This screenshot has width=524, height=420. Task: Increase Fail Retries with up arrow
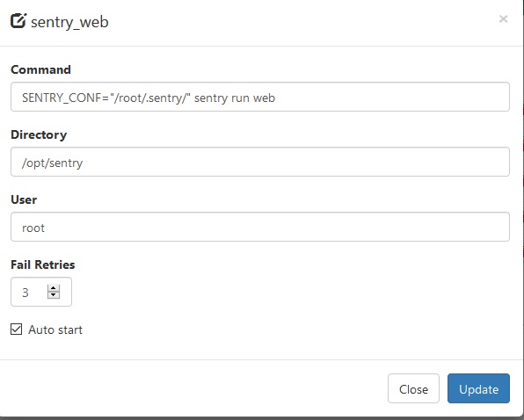click(x=54, y=288)
